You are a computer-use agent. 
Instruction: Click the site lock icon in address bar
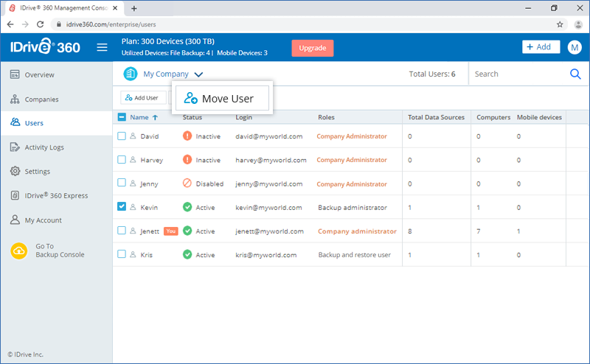[x=59, y=24]
